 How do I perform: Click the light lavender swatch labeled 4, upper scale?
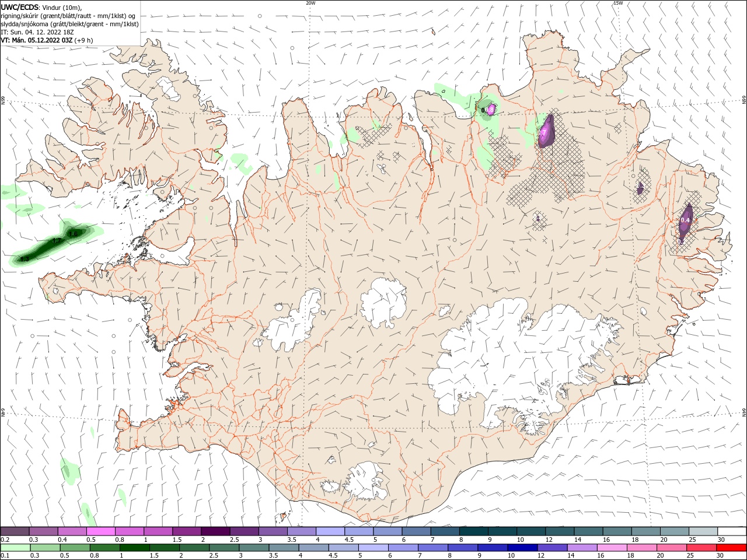[x=330, y=531]
